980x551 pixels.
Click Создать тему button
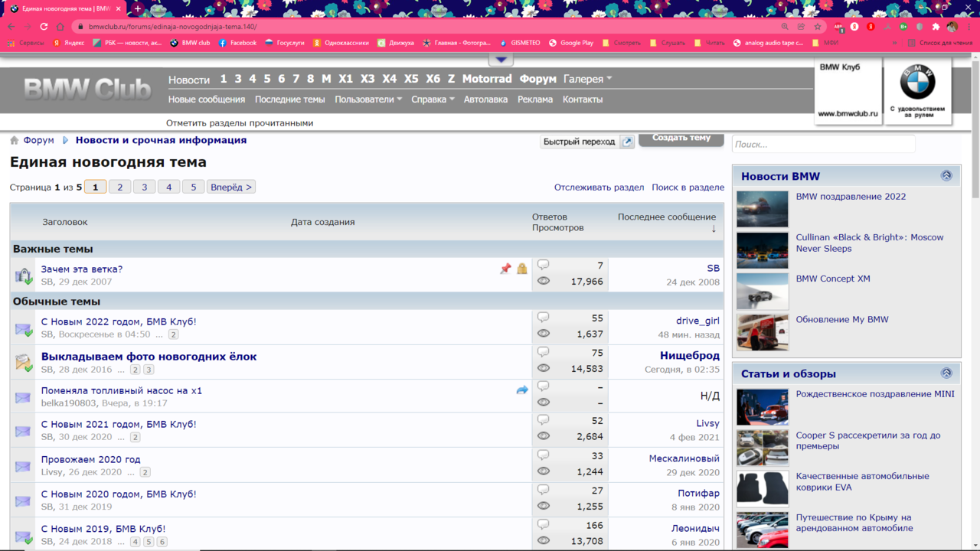coord(681,139)
